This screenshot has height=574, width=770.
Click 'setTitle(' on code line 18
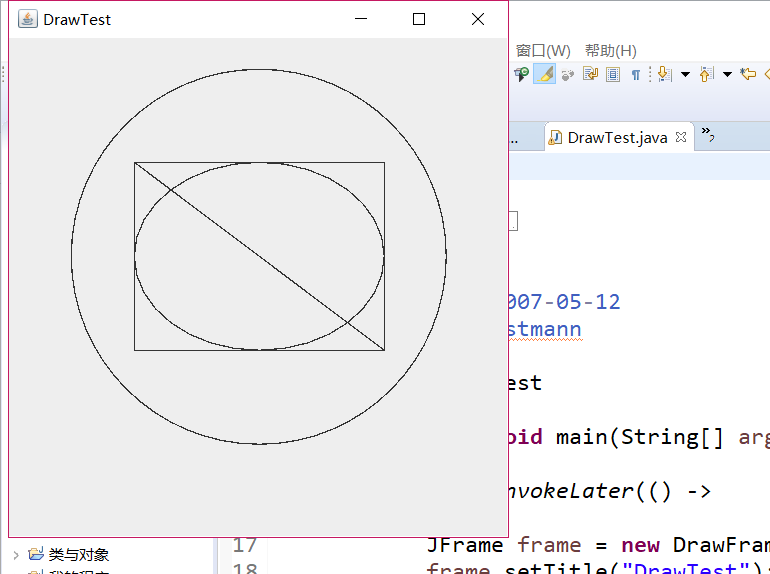click(x=562, y=569)
